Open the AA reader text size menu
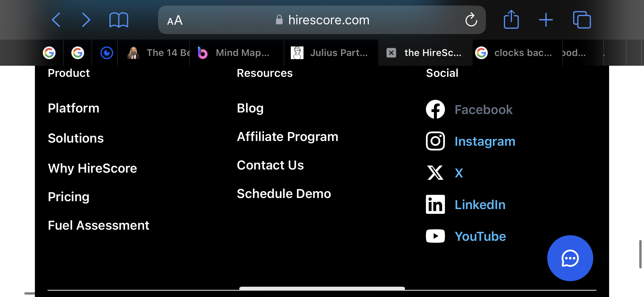644x297 pixels. 175,20
